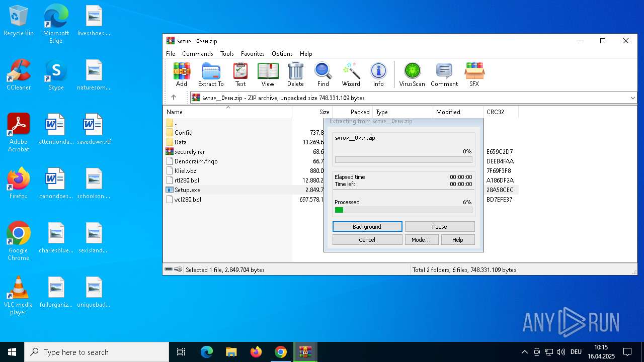Open Microsoft Edge desktop shortcut
Image resolution: width=644 pixels, height=362 pixels.
click(56, 24)
